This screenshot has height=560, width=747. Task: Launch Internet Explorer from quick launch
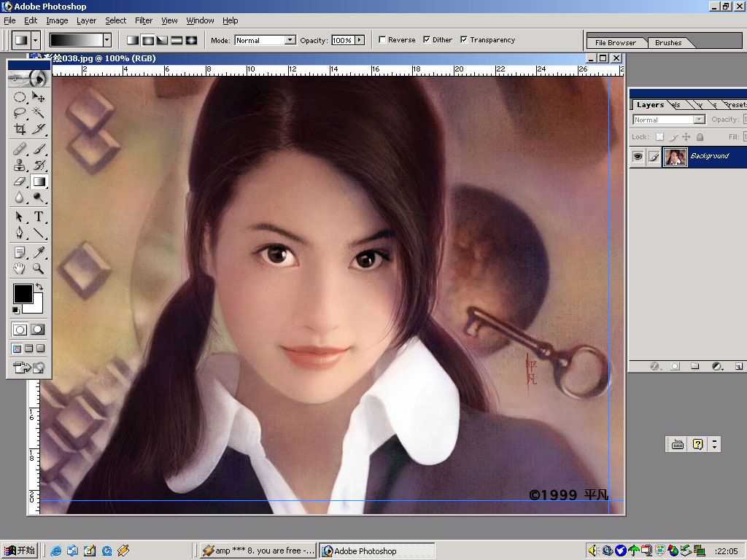click(55, 551)
